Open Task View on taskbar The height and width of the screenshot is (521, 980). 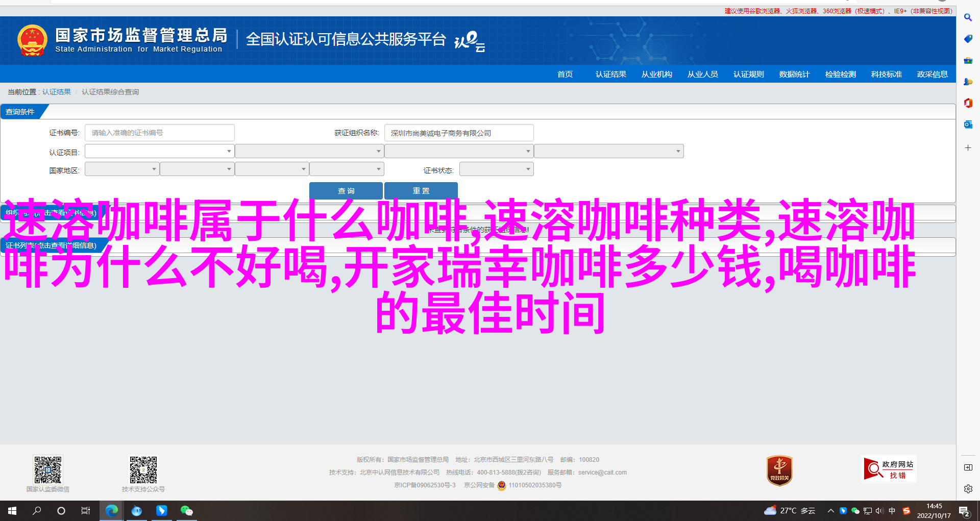click(x=86, y=511)
